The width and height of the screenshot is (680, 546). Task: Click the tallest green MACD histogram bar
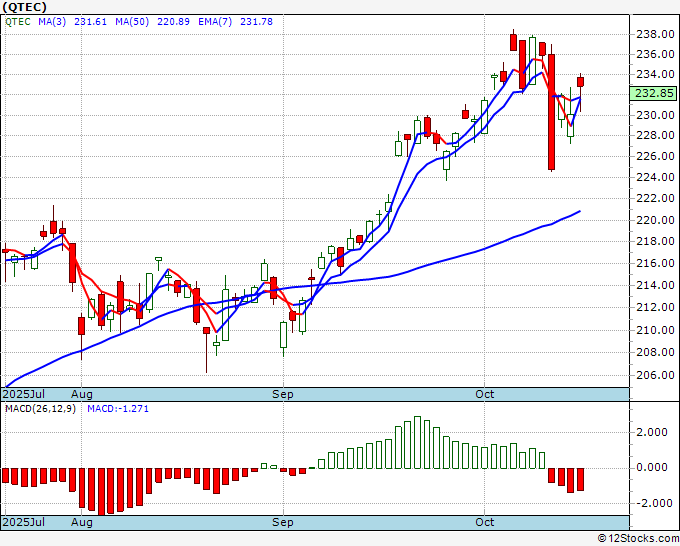point(417,442)
